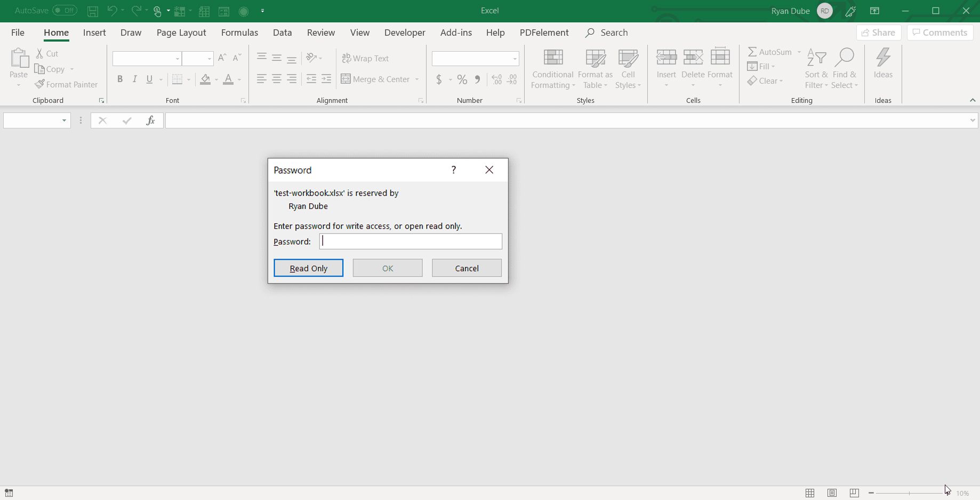980x500 pixels.
Task: Switch to Data tab
Action: pos(282,33)
